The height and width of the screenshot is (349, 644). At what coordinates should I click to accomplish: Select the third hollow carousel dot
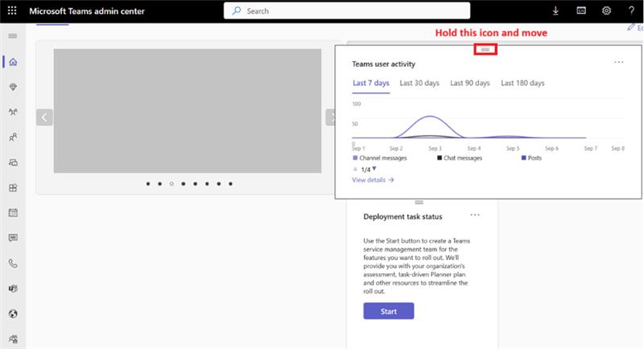point(171,183)
